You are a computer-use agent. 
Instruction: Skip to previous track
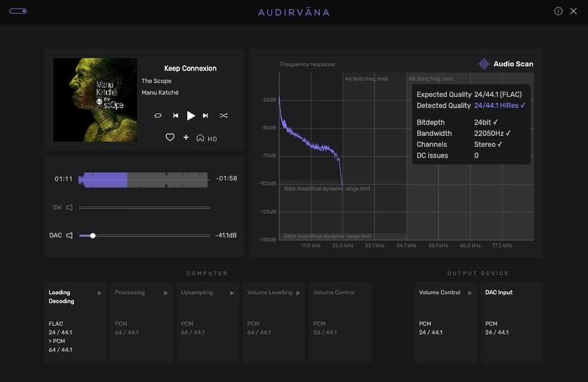tap(175, 115)
